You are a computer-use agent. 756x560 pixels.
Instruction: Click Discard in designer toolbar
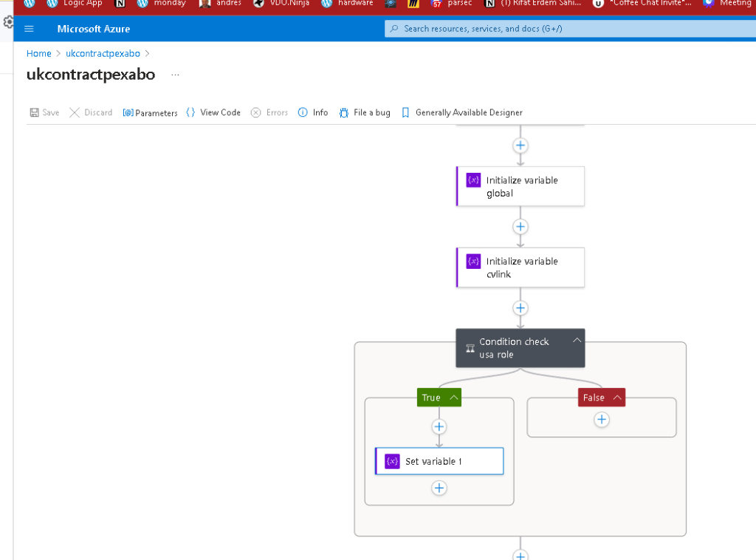click(x=91, y=112)
